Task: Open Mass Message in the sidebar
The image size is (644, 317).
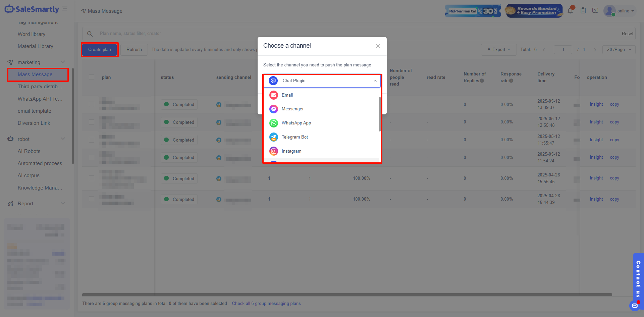Action: [35, 74]
